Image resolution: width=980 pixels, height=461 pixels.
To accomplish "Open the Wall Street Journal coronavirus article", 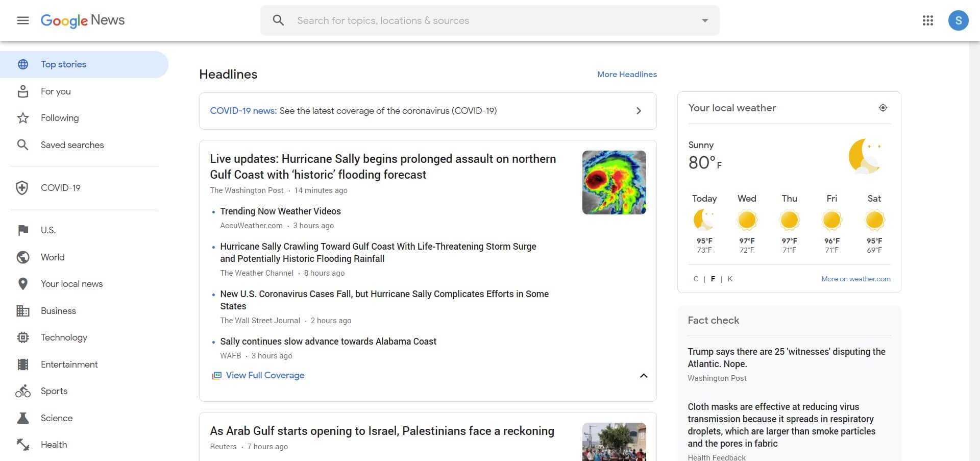I will [384, 300].
